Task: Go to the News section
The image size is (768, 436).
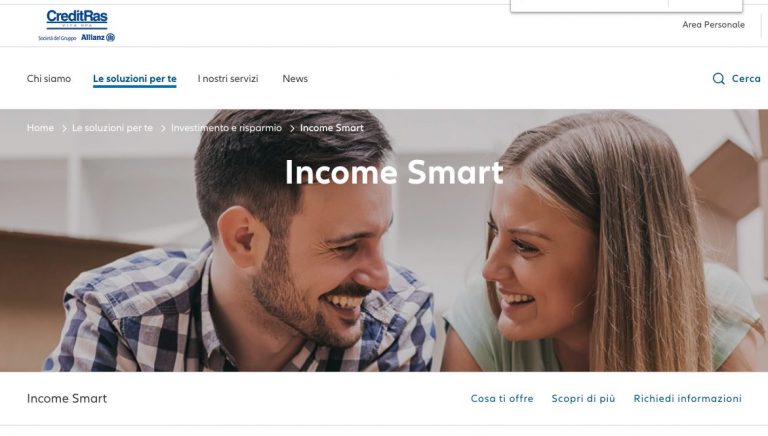Action: tap(295, 78)
